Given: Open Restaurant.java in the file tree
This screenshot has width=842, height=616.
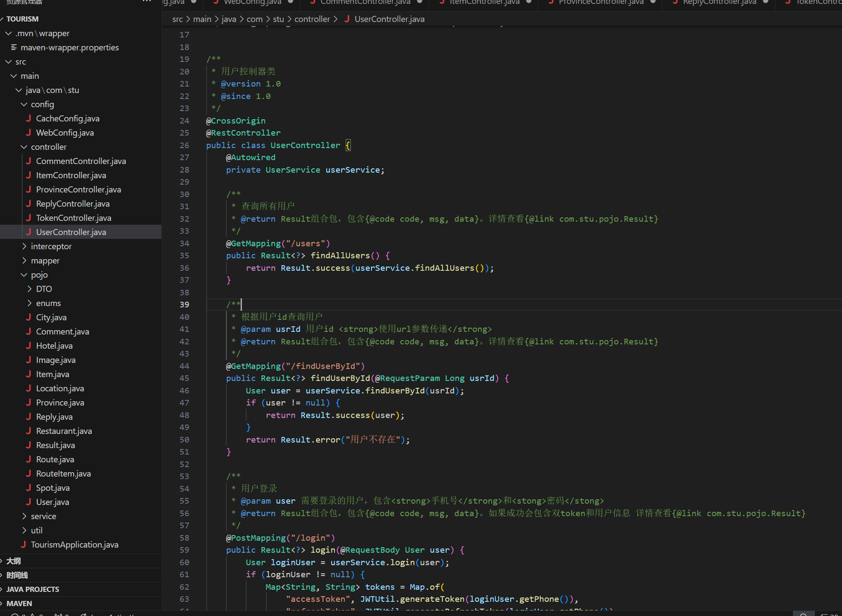Looking at the screenshot, I should tap(64, 431).
